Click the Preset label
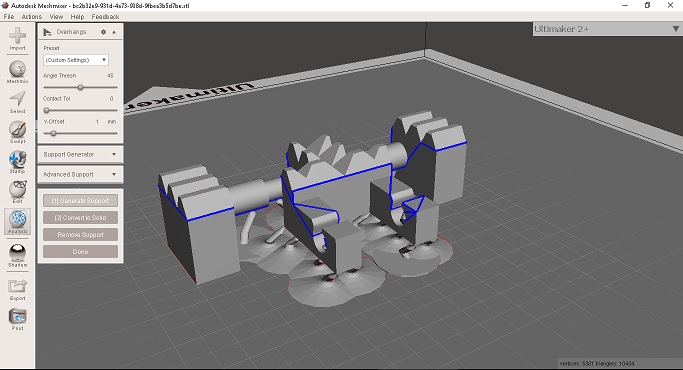Viewport: 683px width, 370px height. click(x=51, y=48)
